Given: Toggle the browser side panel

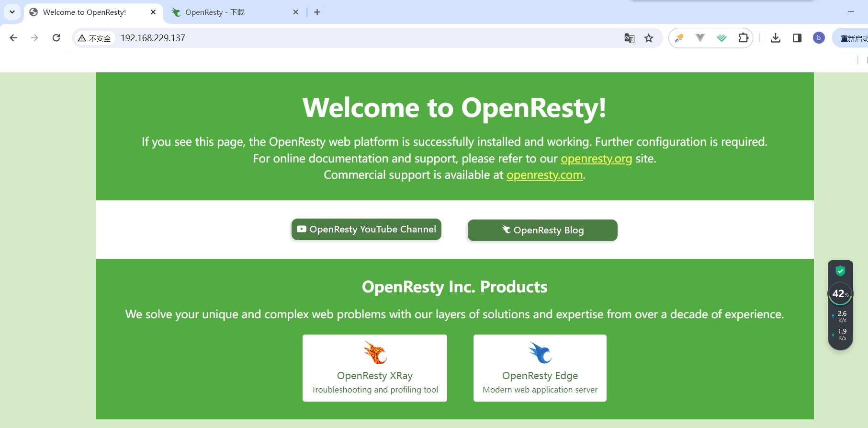Looking at the screenshot, I should (797, 38).
